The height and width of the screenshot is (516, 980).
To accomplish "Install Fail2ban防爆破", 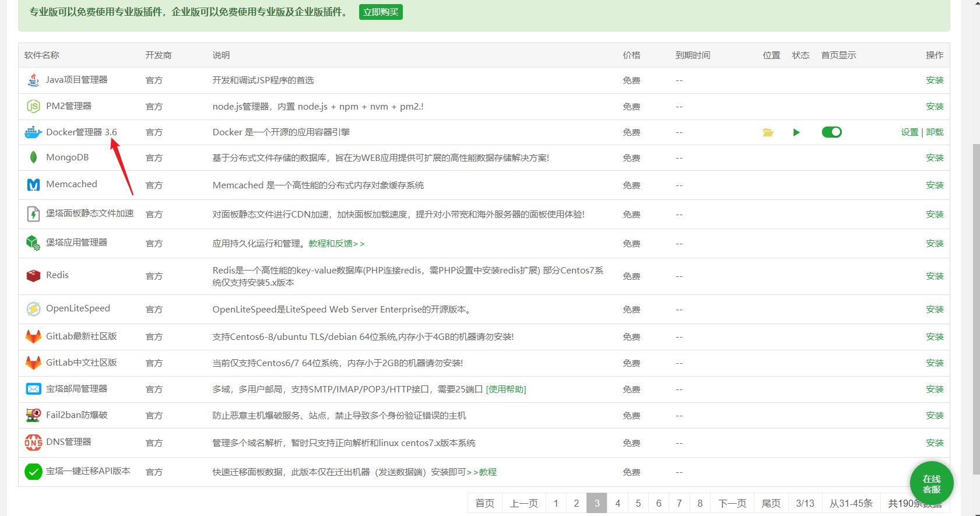I will click(935, 416).
